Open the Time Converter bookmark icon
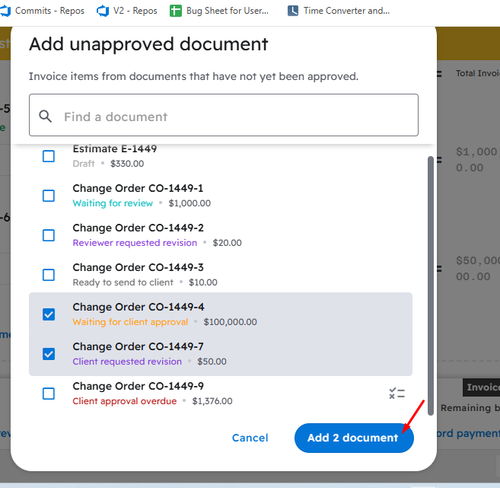This screenshot has height=488, width=500. coord(293,11)
